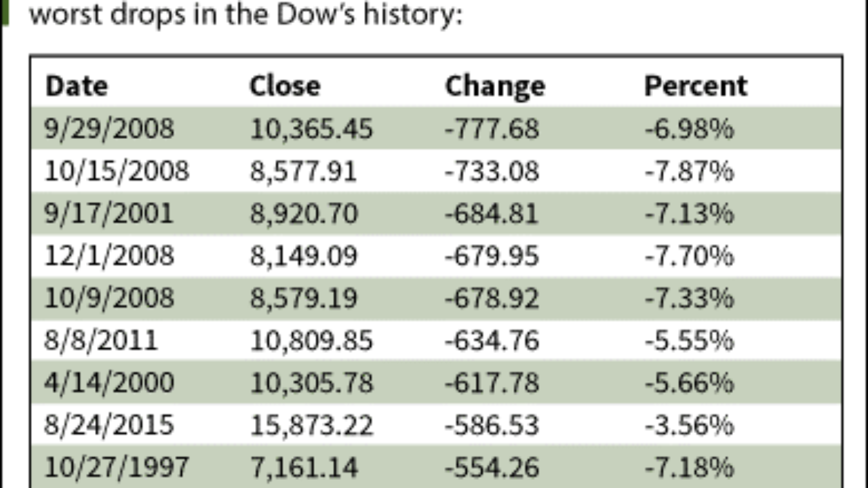Click the -679.95 change value

coord(492,256)
